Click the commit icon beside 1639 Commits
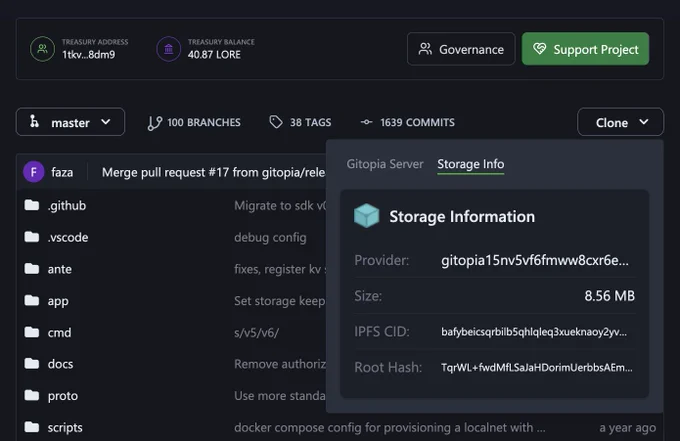Screen dimensions: 680x441 click(366, 122)
